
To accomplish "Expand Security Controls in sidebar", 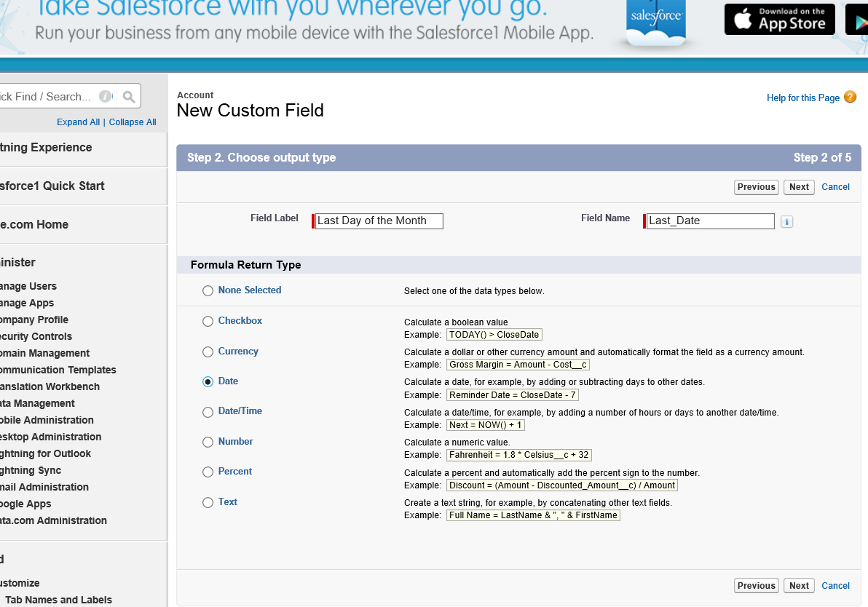I will point(36,336).
